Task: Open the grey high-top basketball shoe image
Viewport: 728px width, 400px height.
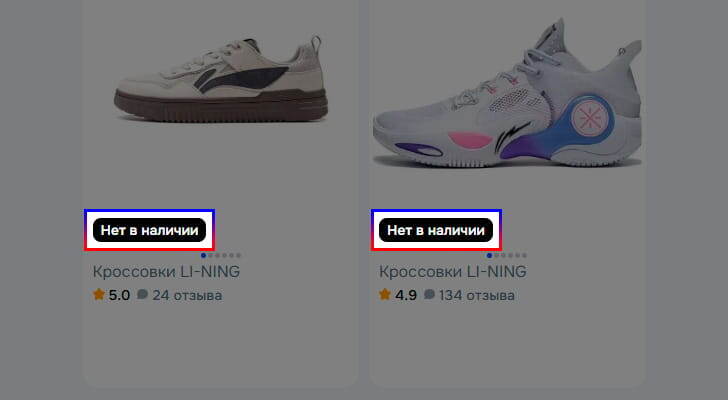Action: click(x=507, y=93)
